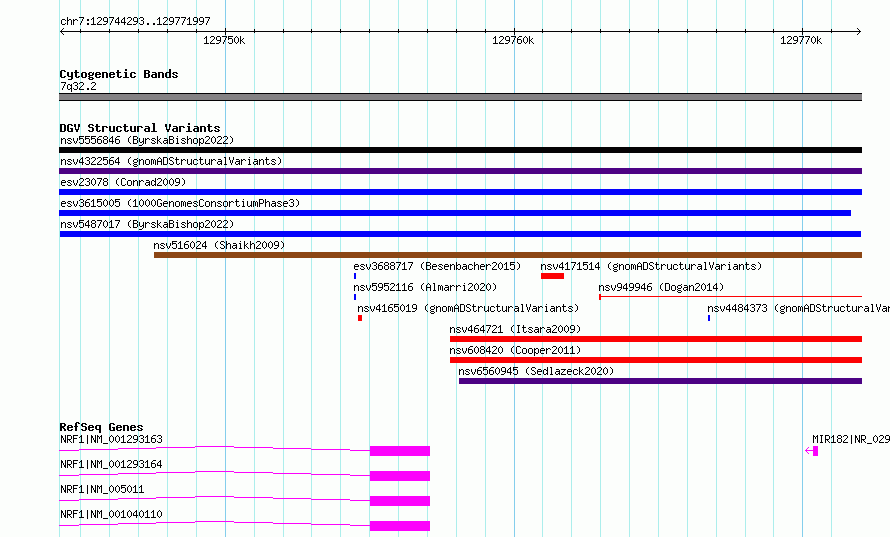Click the NRF1 NM_001293163 magenta exon block

click(x=400, y=451)
